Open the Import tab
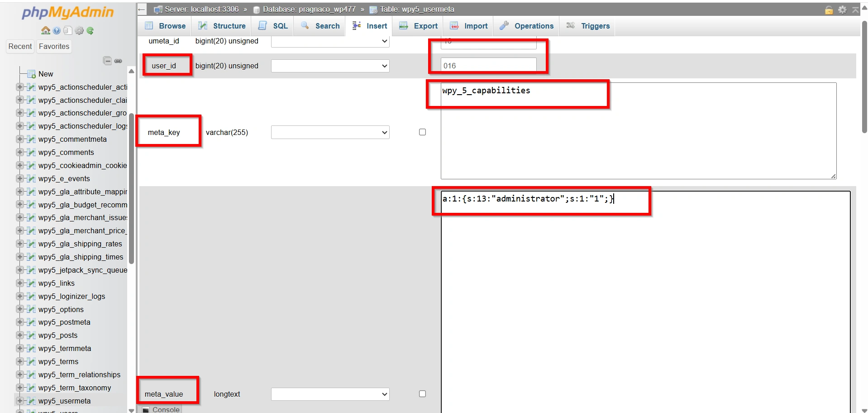This screenshot has width=868, height=413. (x=468, y=26)
